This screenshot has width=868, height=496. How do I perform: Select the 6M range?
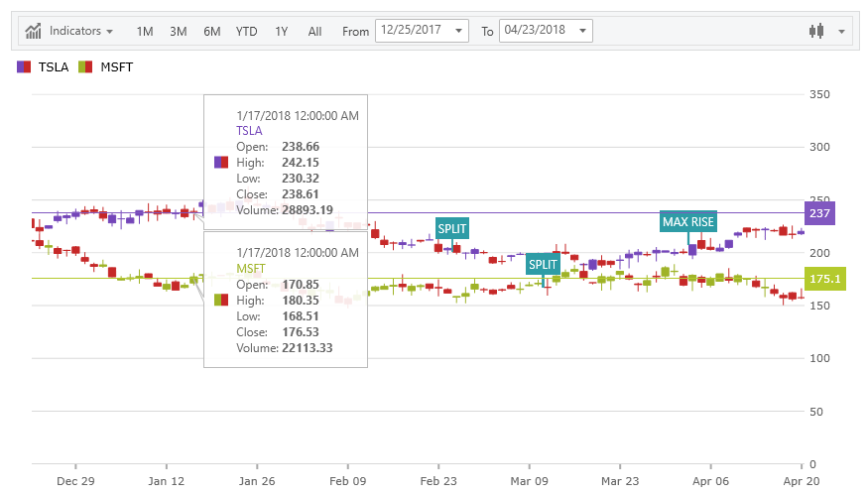[212, 32]
